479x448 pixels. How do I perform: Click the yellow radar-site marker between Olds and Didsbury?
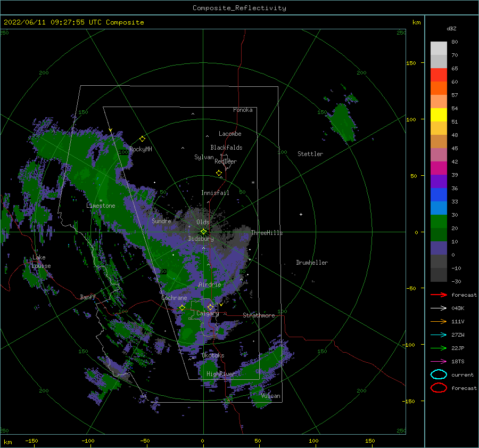(x=203, y=232)
